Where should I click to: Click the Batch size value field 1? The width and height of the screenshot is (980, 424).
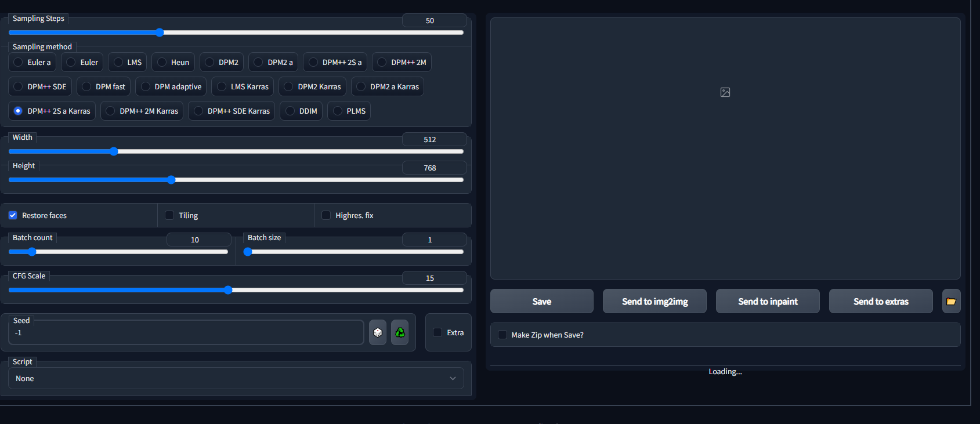(435, 240)
